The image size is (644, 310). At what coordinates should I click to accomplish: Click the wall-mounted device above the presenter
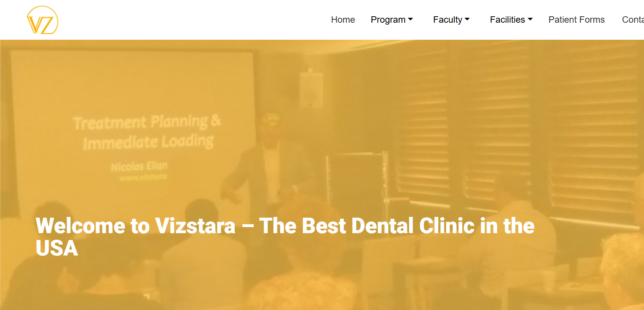[311, 88]
